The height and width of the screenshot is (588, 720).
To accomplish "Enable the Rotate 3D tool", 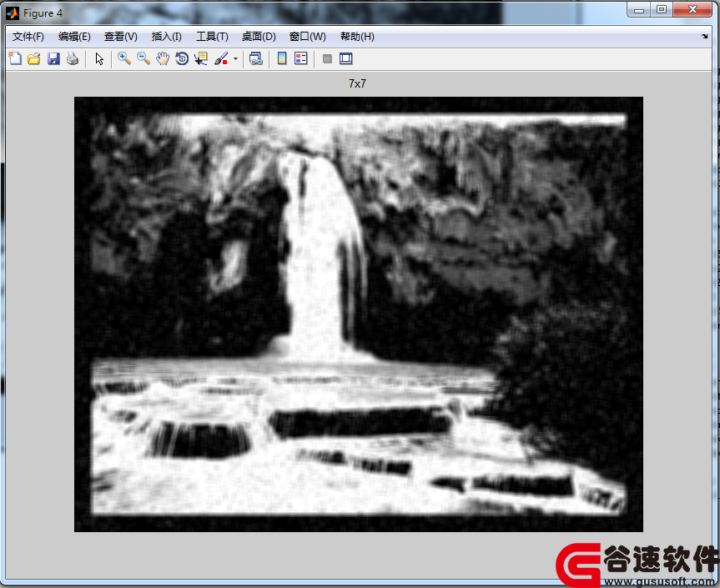I will tap(182, 58).
